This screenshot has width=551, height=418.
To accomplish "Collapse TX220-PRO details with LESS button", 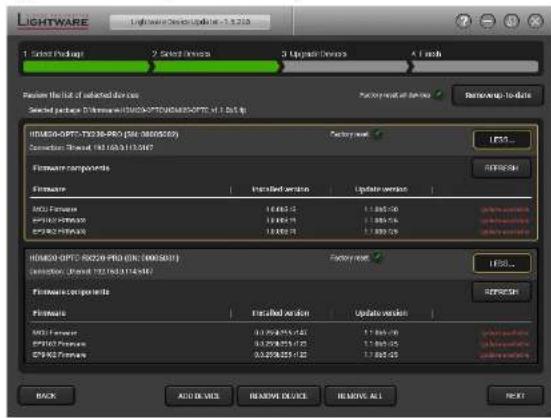I will [502, 140].
